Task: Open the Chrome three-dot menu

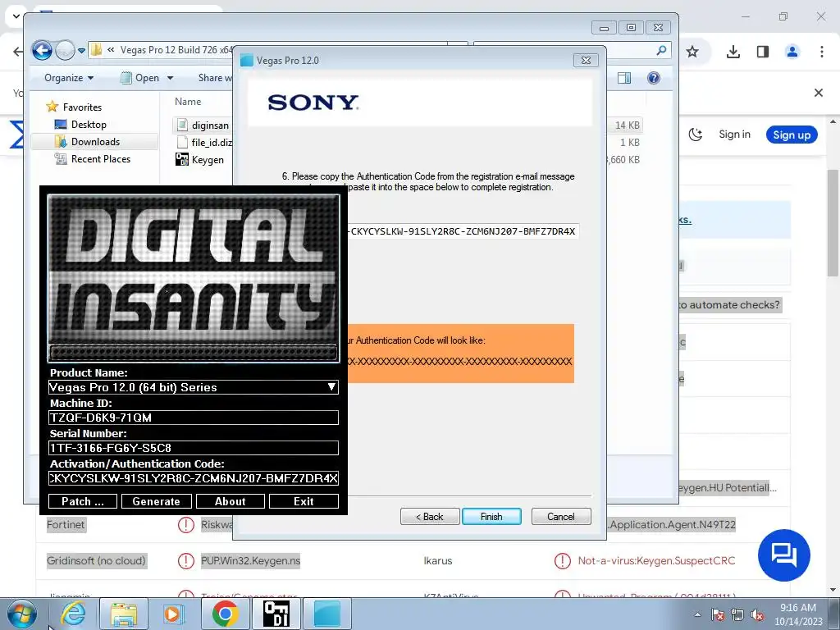Action: (822, 52)
